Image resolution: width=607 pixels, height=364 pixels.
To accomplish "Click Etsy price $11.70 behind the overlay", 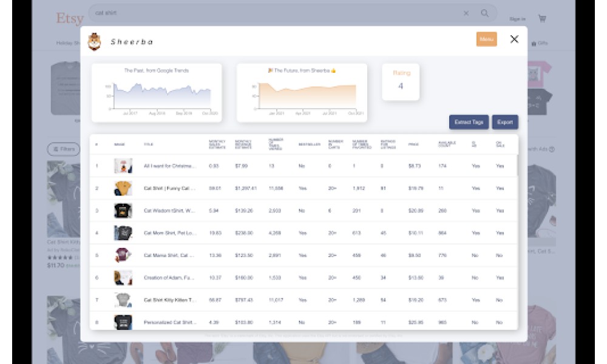I will tap(56, 265).
